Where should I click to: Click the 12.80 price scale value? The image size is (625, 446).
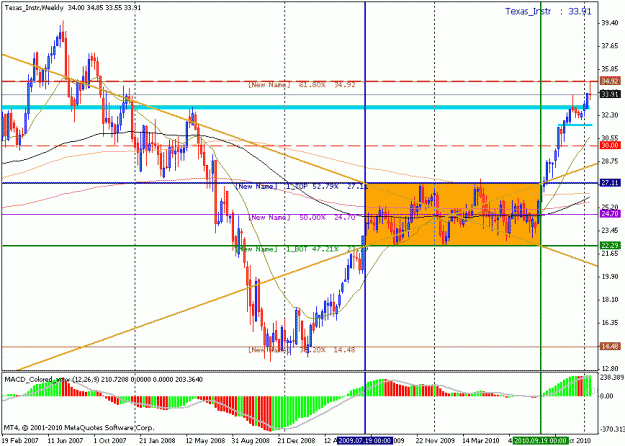tap(611, 369)
